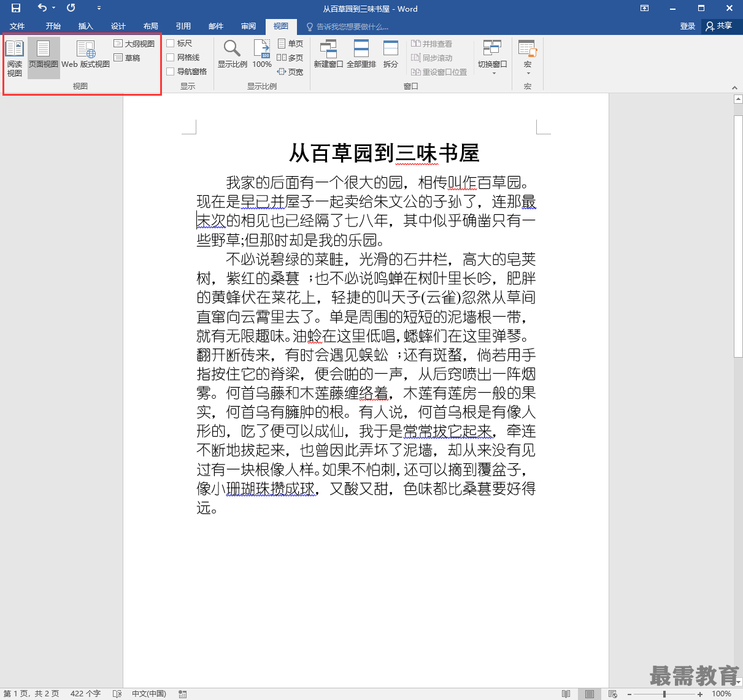
Task: Switch to the 设计 tab
Action: [x=118, y=26]
